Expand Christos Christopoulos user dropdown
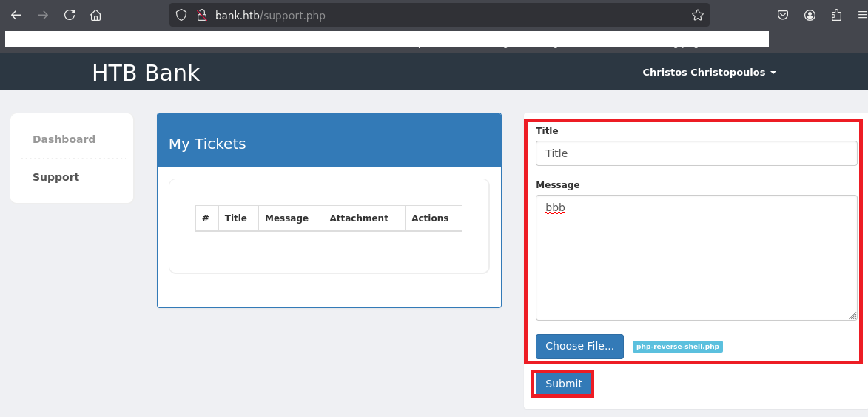This screenshot has width=868, height=417. point(709,73)
